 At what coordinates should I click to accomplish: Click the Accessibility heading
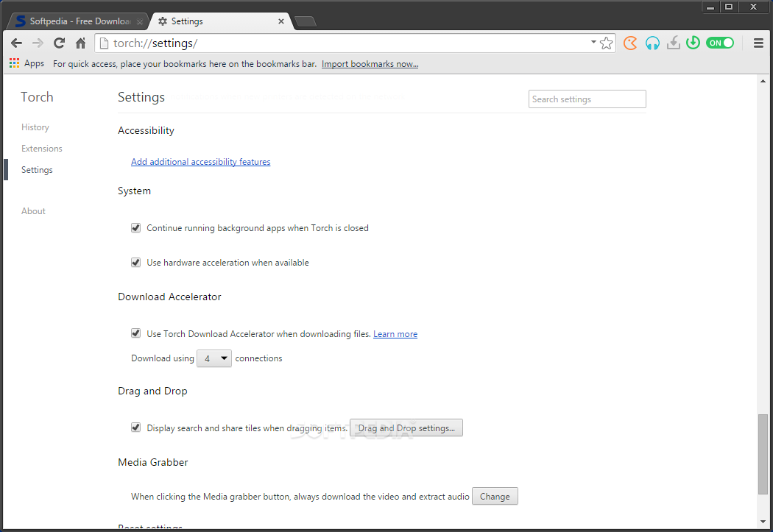146,130
